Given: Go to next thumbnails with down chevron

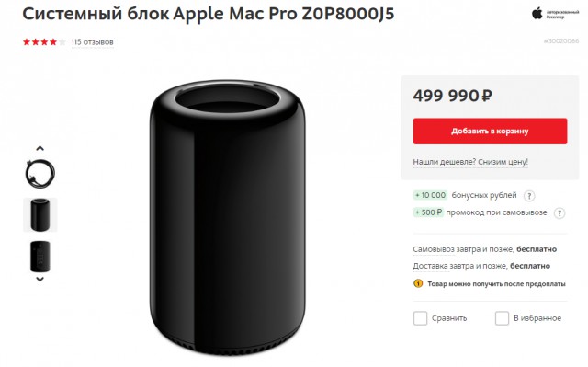Looking at the screenshot, I should [x=40, y=280].
